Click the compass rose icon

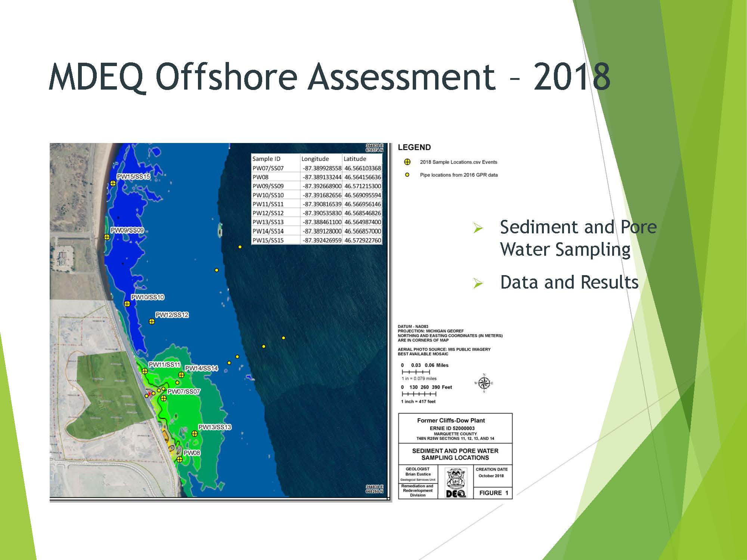tap(484, 383)
